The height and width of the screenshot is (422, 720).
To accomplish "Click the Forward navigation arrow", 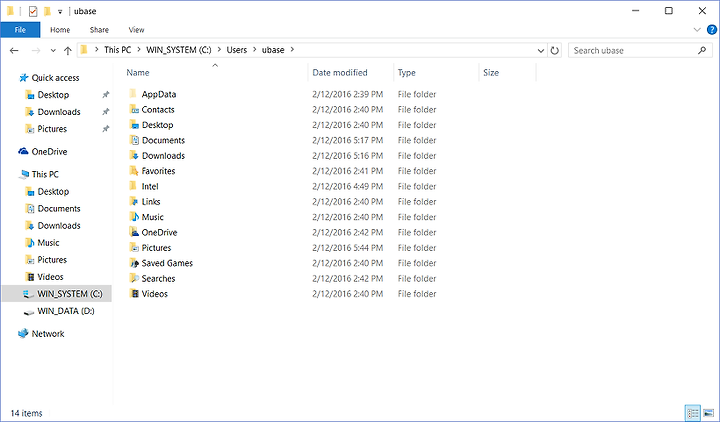I will pyautogui.click(x=35, y=51).
